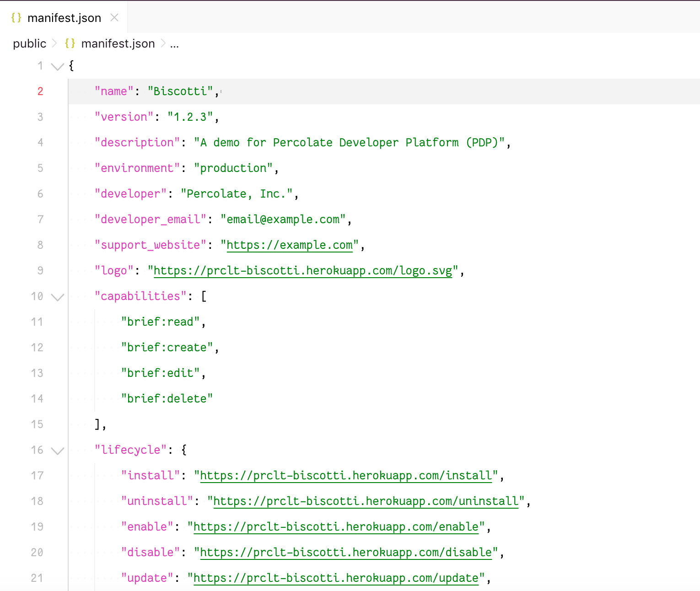
Task: Click the "uninstall" key
Action: coord(157,501)
